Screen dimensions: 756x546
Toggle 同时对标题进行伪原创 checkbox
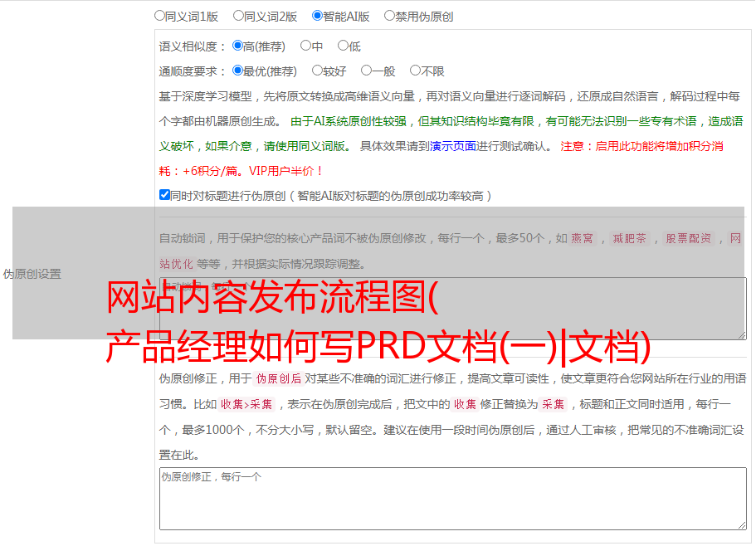pyautogui.click(x=164, y=195)
